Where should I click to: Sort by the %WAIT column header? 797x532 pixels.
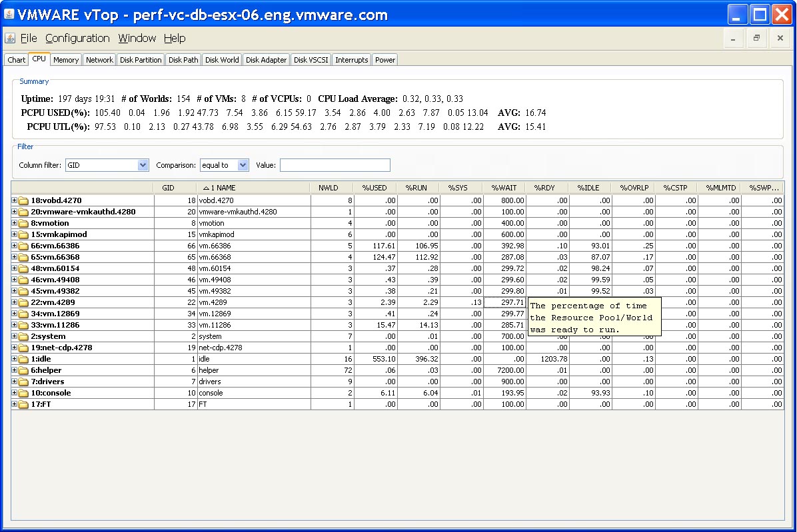[504, 188]
